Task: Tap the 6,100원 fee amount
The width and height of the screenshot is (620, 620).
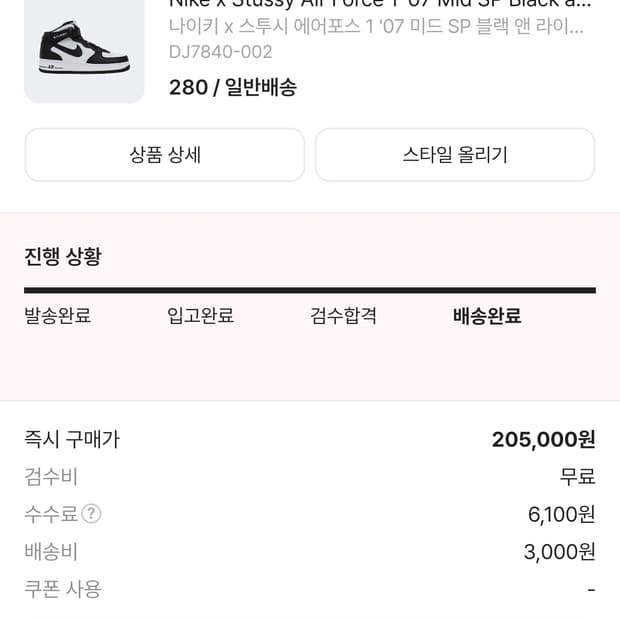Action: (561, 514)
